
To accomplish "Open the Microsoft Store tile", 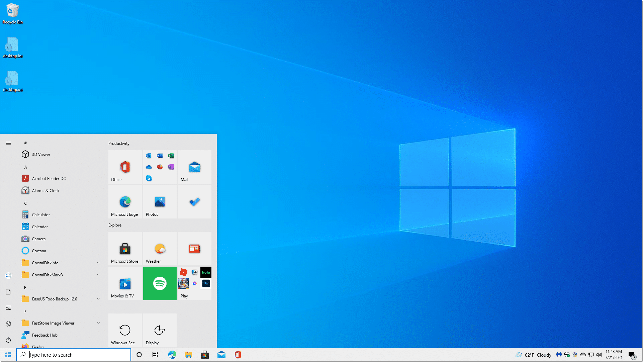I will [x=125, y=249].
